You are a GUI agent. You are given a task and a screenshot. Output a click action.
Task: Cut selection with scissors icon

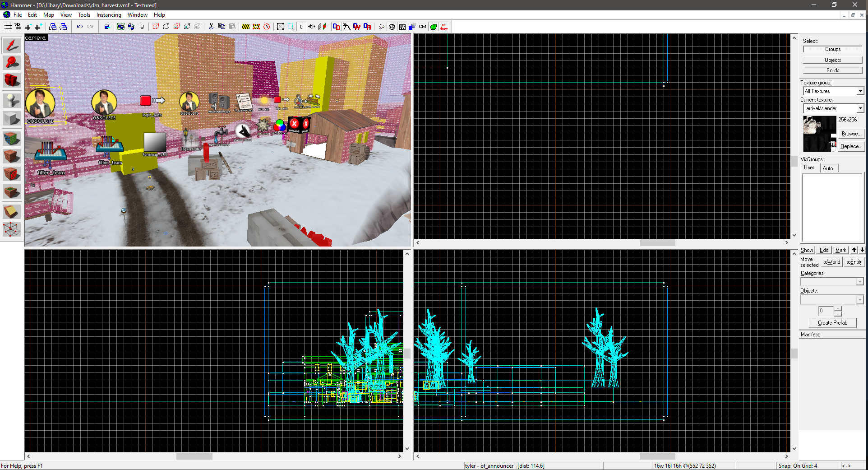[211, 27]
